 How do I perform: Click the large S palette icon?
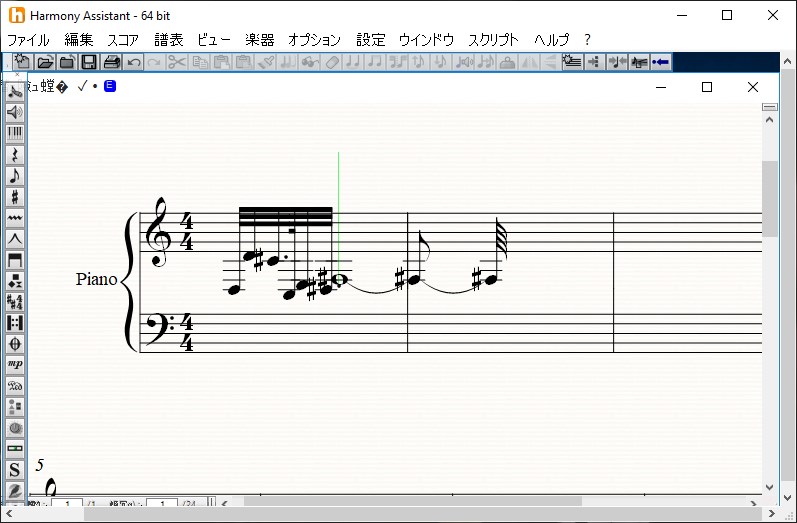point(15,470)
